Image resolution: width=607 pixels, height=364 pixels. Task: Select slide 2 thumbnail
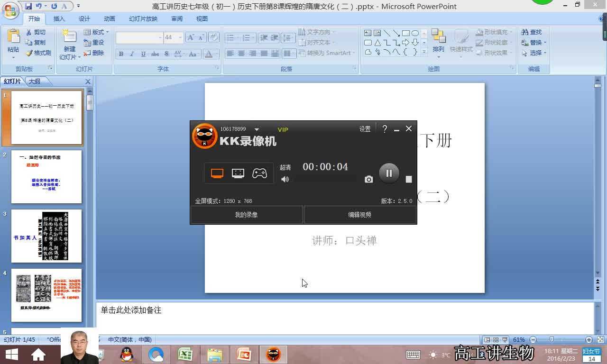click(46, 177)
